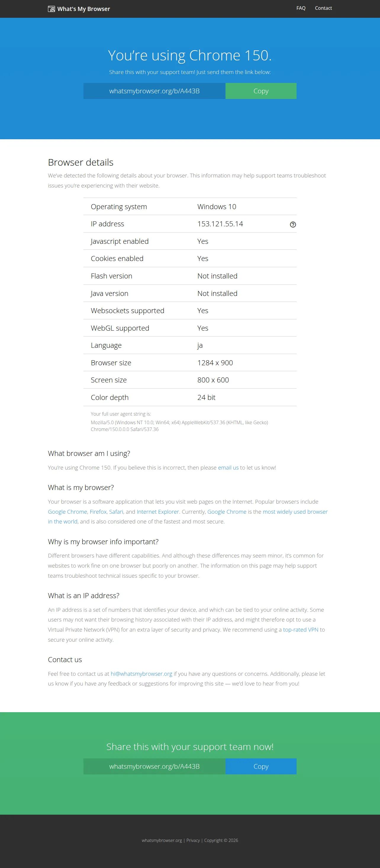Click the hi@whatsmybrowser.org email link
The image size is (380, 868).
click(x=141, y=674)
